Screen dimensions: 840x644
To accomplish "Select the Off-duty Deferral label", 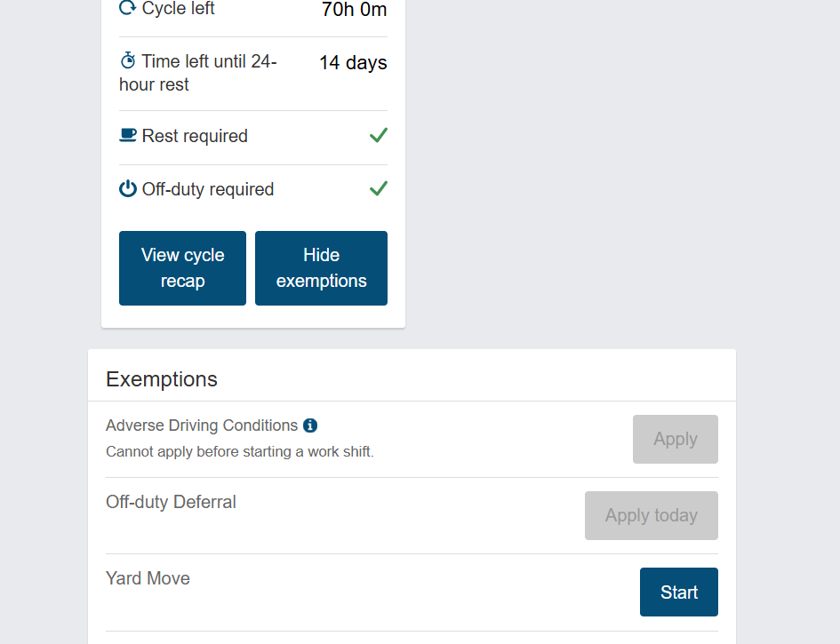I will click(171, 502).
